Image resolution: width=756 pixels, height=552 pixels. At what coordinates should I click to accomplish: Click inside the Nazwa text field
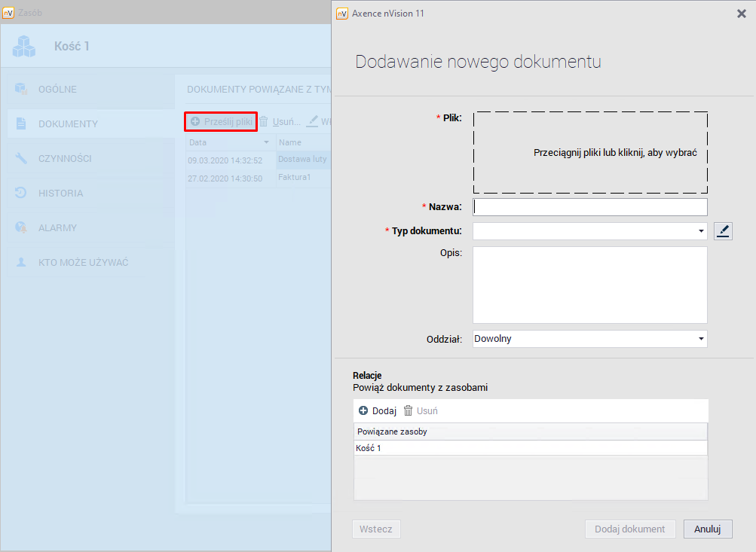[x=589, y=207]
